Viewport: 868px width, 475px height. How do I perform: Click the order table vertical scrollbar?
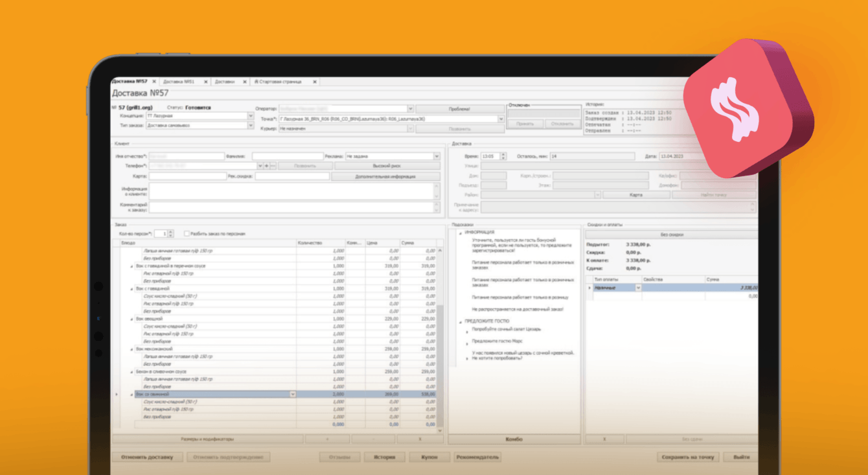[x=440, y=337]
